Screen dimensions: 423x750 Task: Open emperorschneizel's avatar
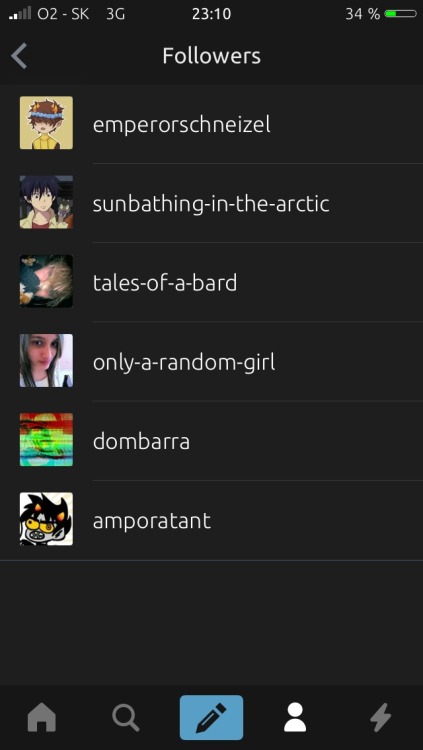tap(46, 123)
